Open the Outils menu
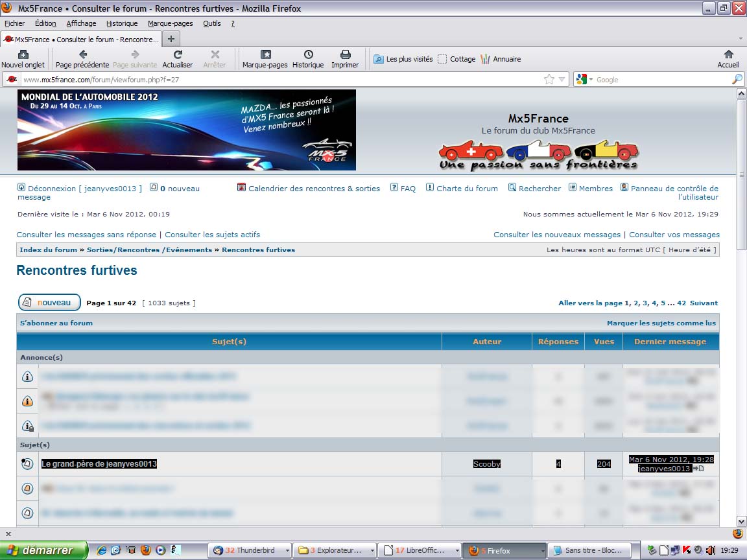Image resolution: width=747 pixels, height=560 pixels. [211, 23]
